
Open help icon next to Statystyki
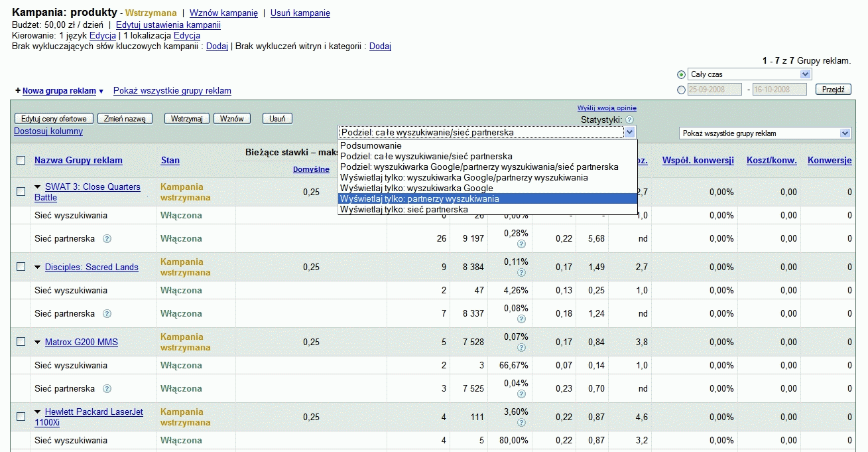[629, 119]
